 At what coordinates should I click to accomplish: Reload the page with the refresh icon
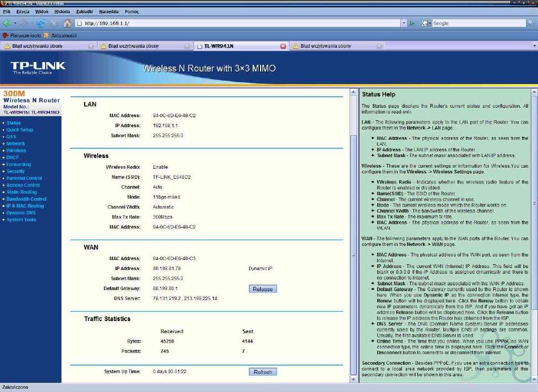click(41, 23)
